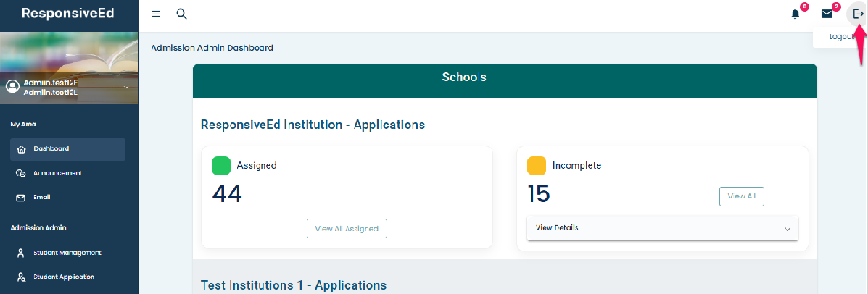868x294 pixels.
Task: Click the Student Application search-person icon
Action: coord(20,277)
